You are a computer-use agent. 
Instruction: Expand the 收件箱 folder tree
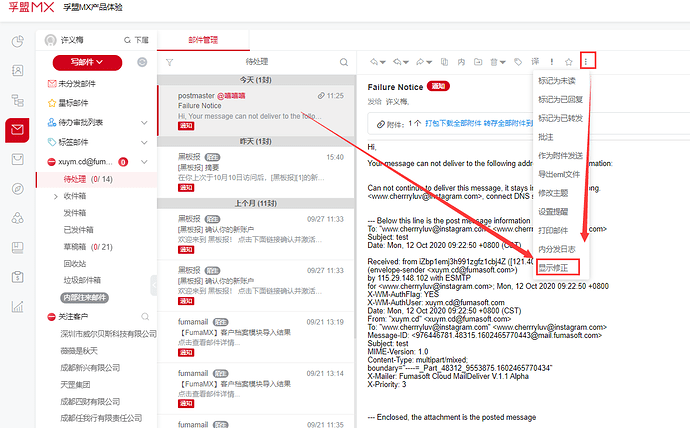click(x=56, y=197)
